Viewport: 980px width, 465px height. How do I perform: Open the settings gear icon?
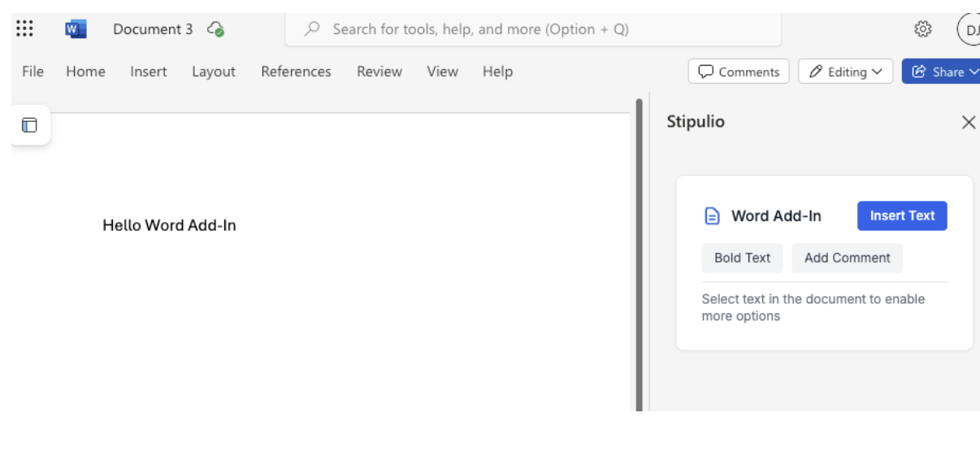point(922,29)
